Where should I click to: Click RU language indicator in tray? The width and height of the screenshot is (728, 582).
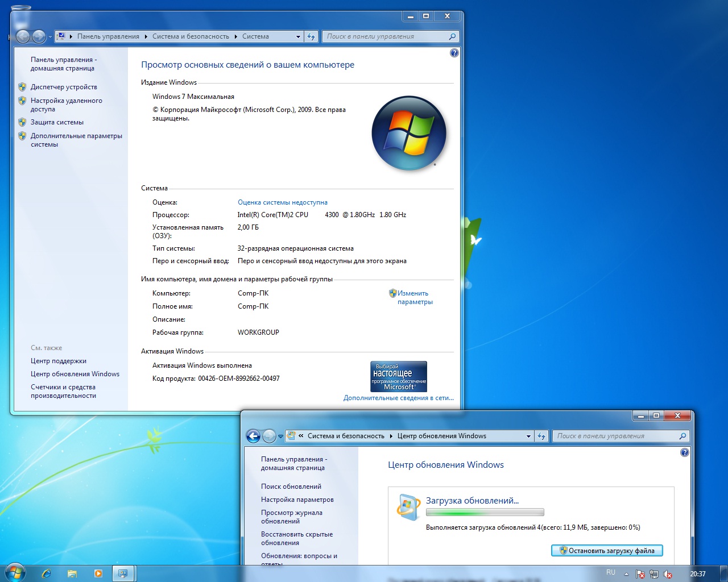[x=611, y=572]
